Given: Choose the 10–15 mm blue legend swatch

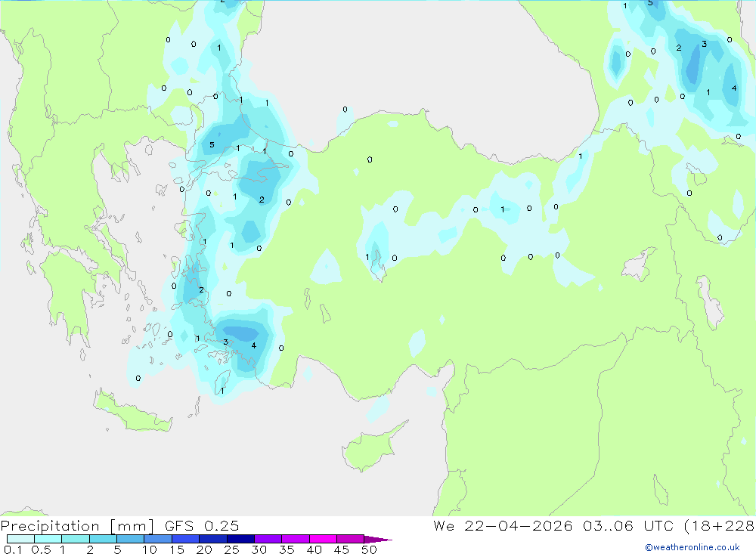Looking at the screenshot, I should click(x=158, y=539).
